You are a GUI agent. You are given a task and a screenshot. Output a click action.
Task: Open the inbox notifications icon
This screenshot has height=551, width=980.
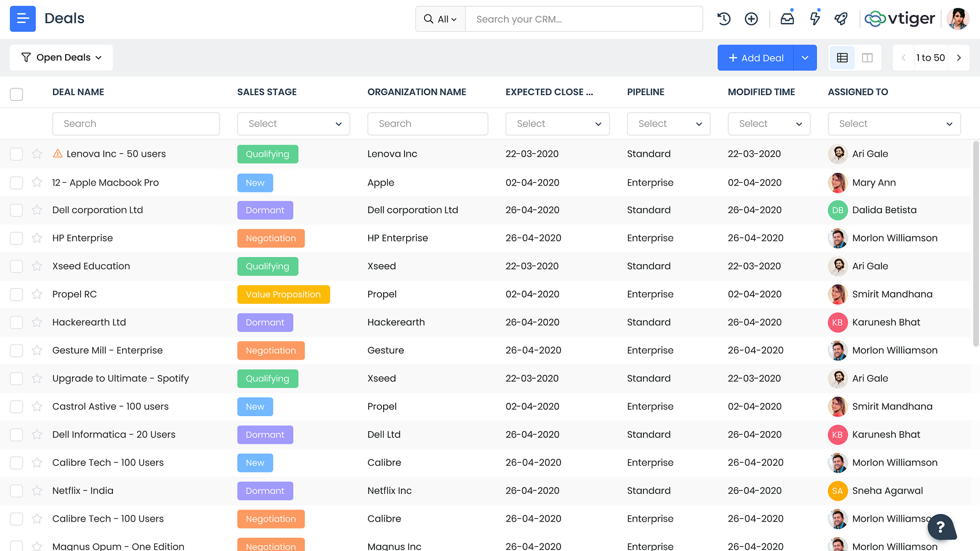787,19
